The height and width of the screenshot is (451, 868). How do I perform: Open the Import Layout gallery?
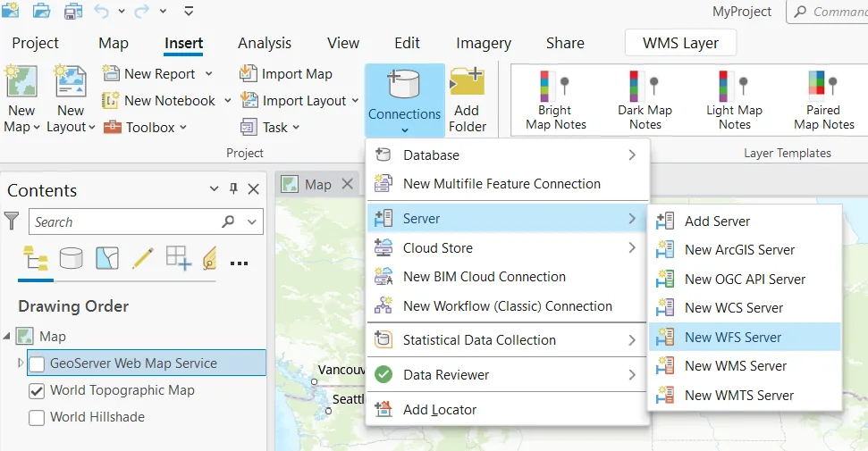299,101
